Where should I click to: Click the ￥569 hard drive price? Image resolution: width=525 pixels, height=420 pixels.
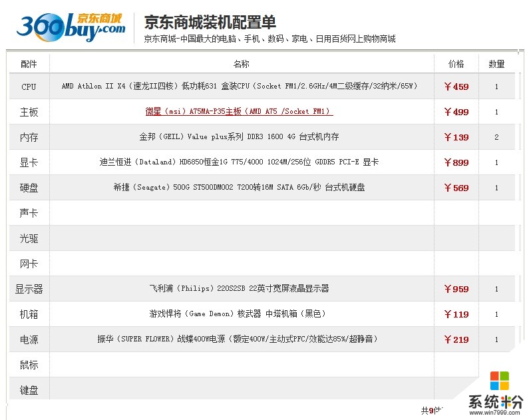tap(456, 188)
